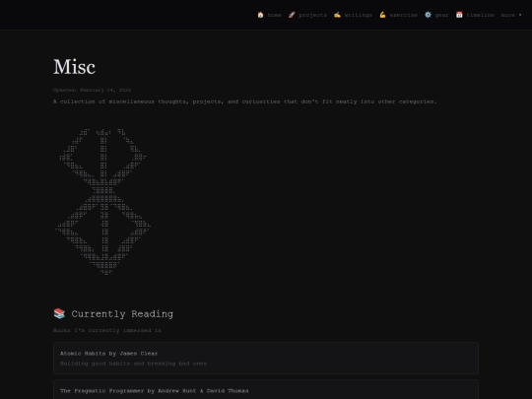Open the writings section
This screenshot has width=532, height=399.
tap(358, 15)
